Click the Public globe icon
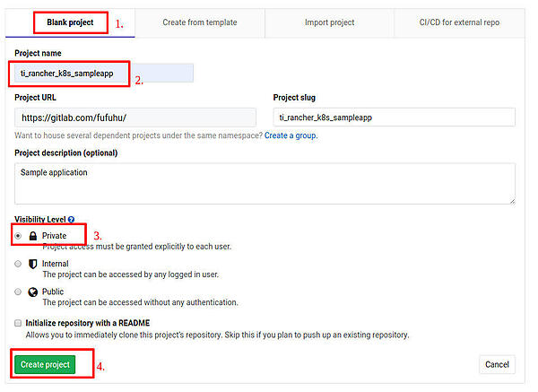 [33, 292]
